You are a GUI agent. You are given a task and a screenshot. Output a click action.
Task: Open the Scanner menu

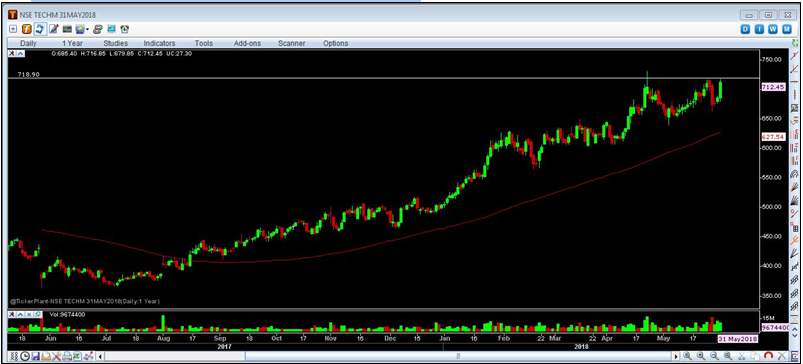pyautogui.click(x=291, y=44)
